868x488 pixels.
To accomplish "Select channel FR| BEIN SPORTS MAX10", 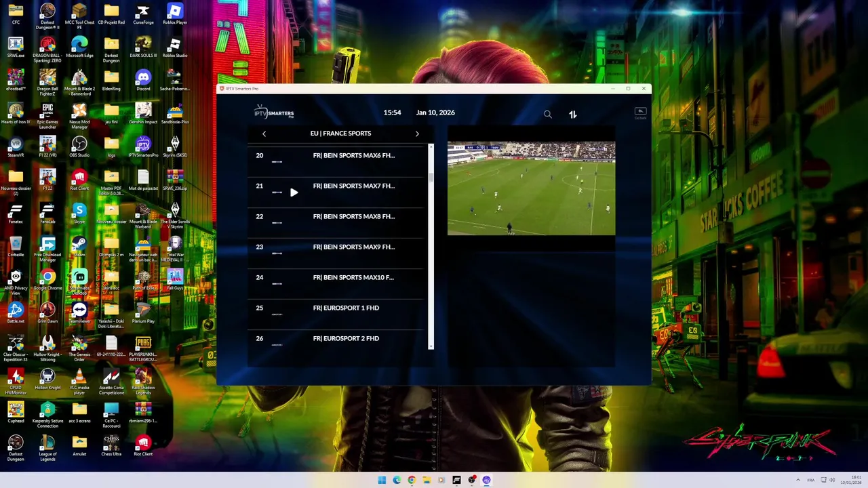I will click(x=336, y=283).
